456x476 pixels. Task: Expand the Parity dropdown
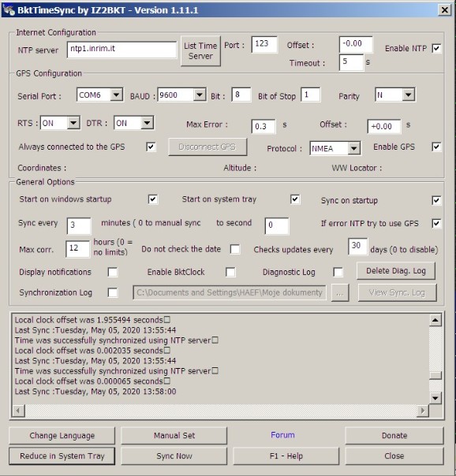409,95
